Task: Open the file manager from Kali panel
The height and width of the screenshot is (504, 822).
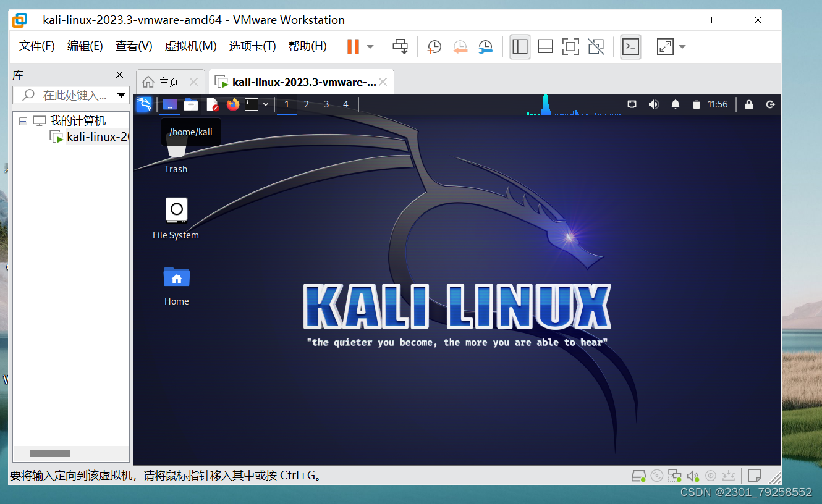Action: (191, 104)
